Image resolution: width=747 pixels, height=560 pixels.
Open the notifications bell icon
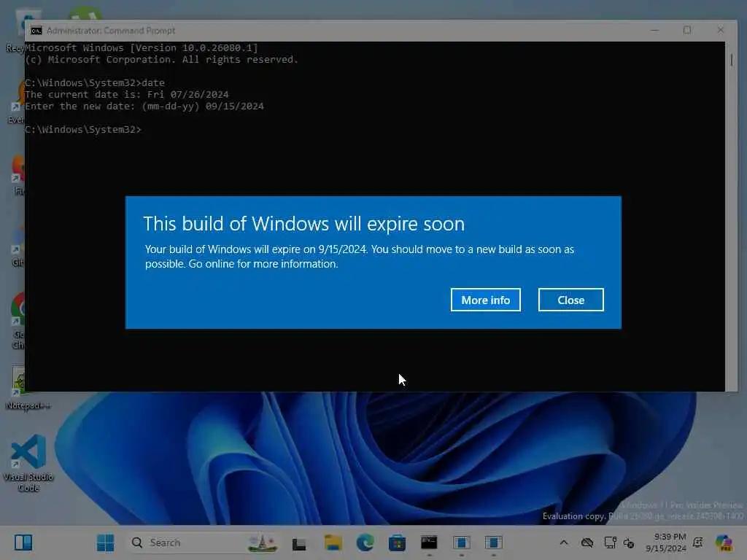click(x=698, y=542)
